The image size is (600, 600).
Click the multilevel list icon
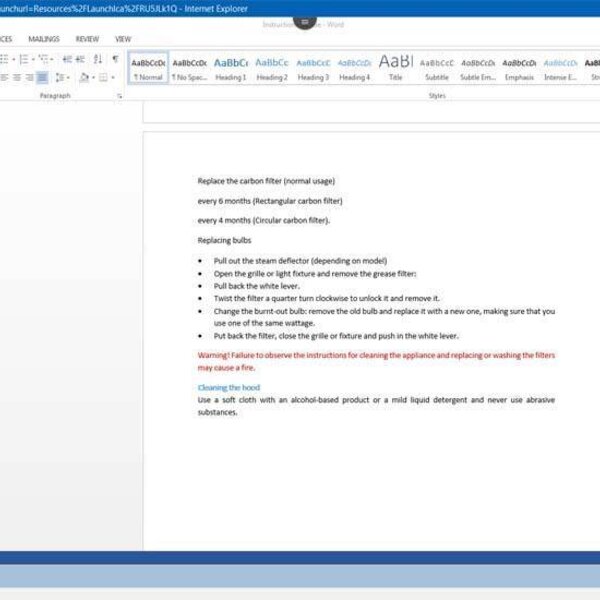point(43,59)
